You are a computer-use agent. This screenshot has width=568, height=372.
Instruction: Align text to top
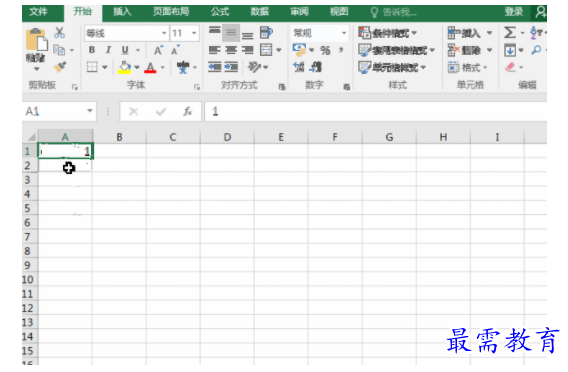pyautogui.click(x=214, y=32)
